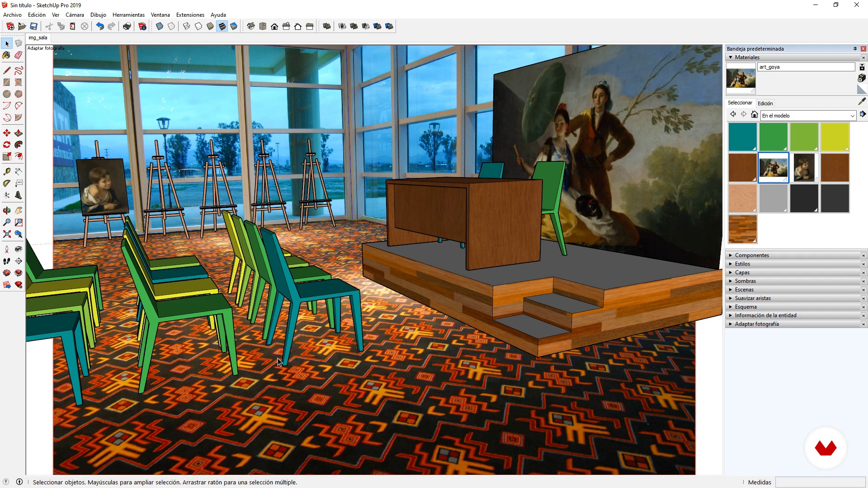
Task: Click the Open folder icon
Action: point(22,26)
